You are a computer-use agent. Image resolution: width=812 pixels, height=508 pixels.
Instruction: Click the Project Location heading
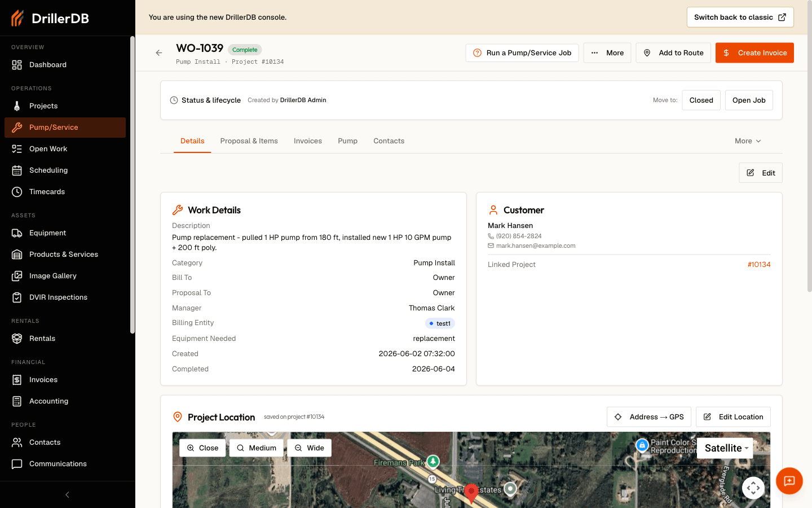(x=222, y=418)
